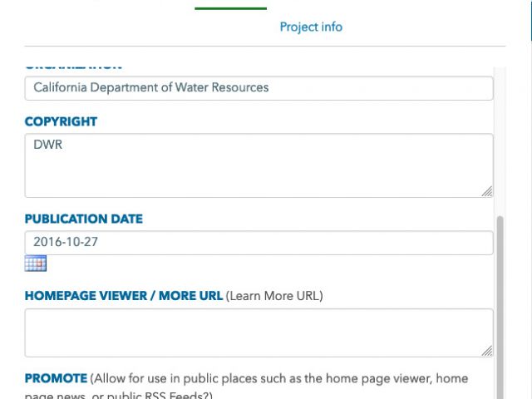Switch to the Project info tab
The image size is (532, 399).
pyautogui.click(x=311, y=27)
